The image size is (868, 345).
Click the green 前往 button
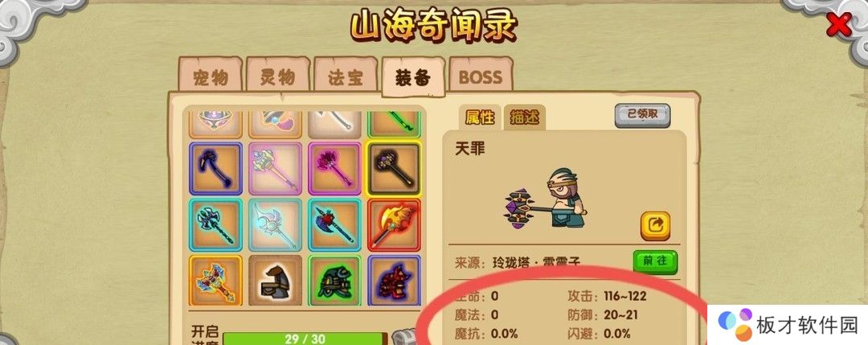(x=656, y=261)
